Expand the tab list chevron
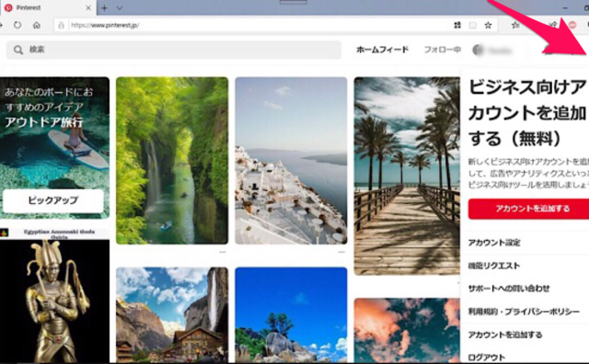This screenshot has width=589, height=364. pos(120,8)
